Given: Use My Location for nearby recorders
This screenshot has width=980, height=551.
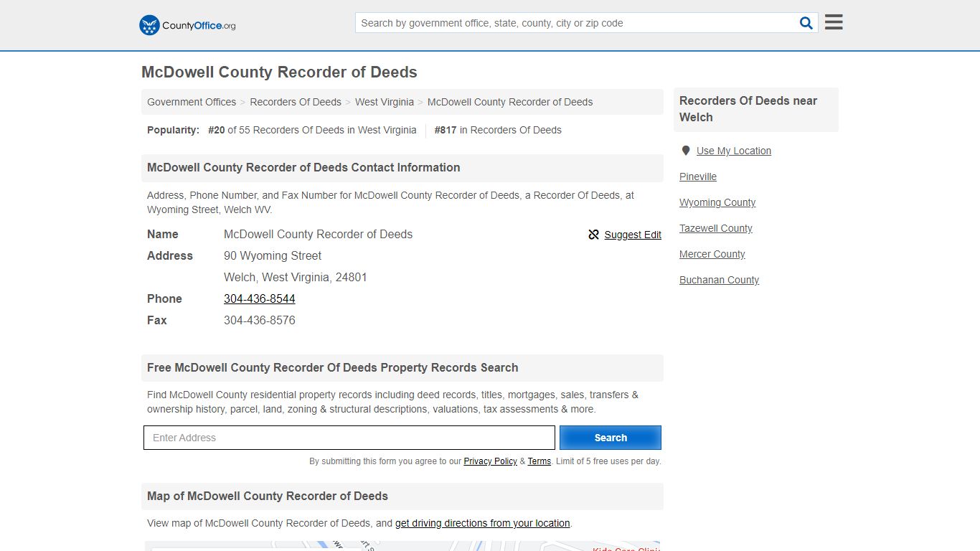Looking at the screenshot, I should coord(734,151).
